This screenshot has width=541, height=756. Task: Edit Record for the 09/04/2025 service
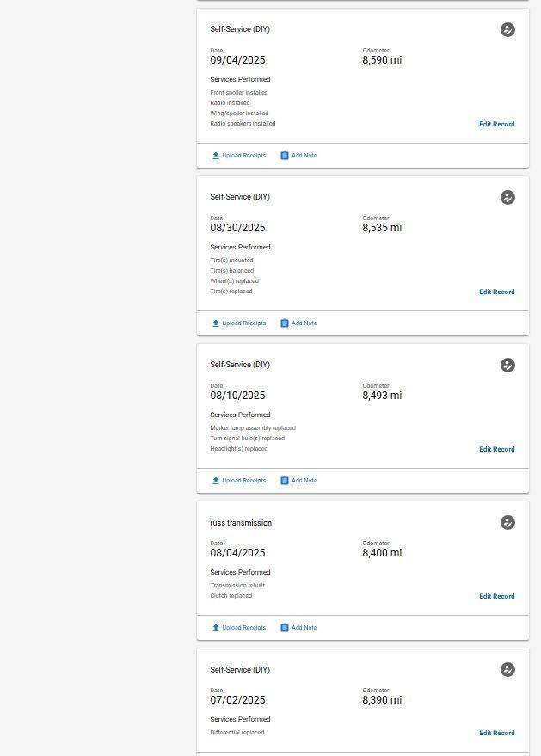tap(496, 125)
